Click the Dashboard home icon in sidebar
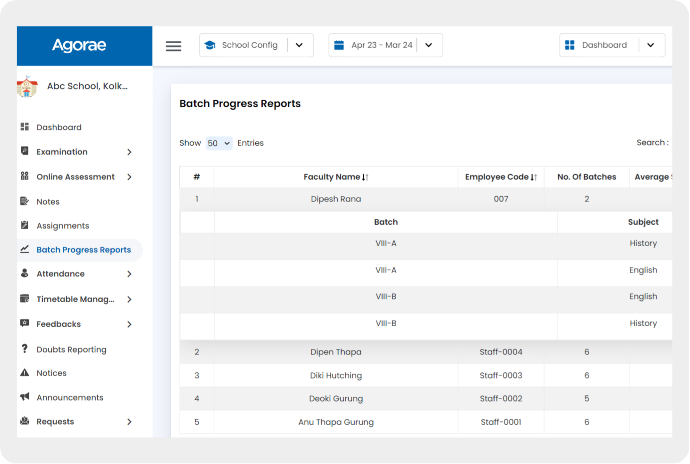690x464 pixels. (x=25, y=128)
